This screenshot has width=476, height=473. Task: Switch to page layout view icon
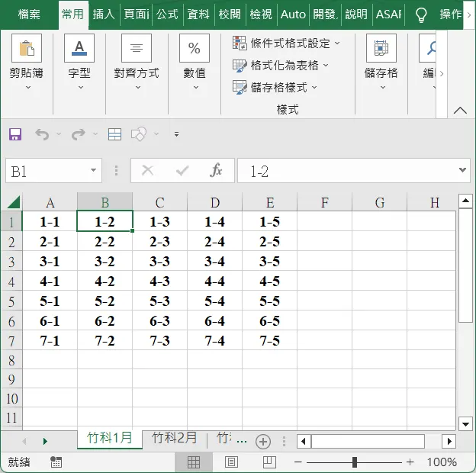point(231,462)
